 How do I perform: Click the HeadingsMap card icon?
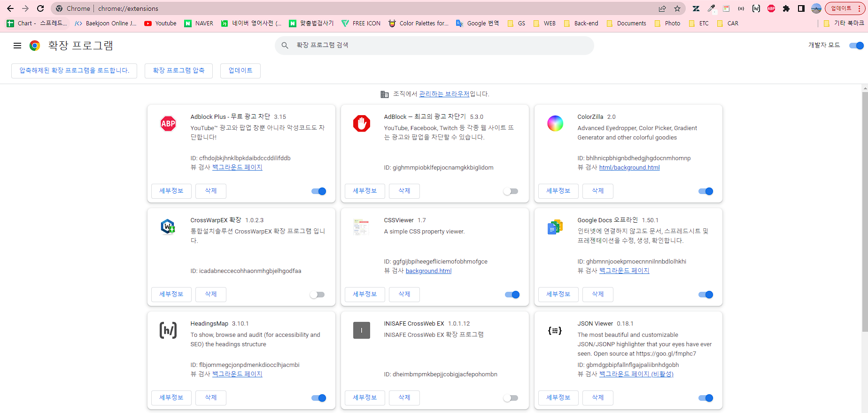(168, 330)
